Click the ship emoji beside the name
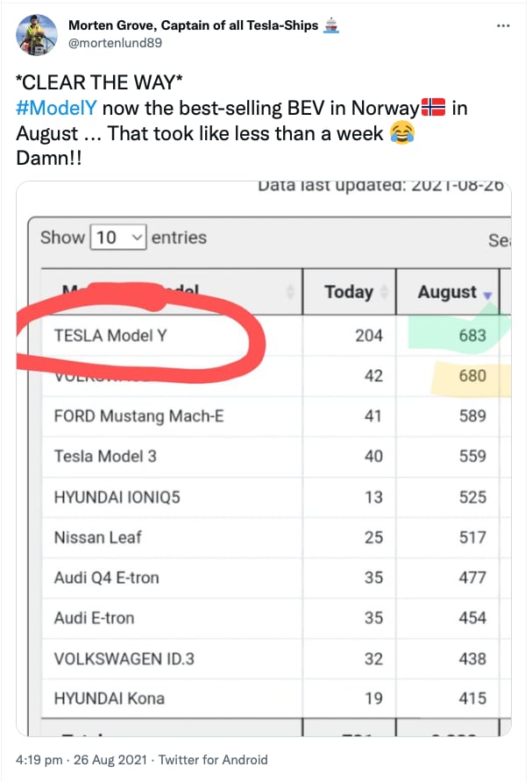The height and width of the screenshot is (781, 532). [331, 25]
